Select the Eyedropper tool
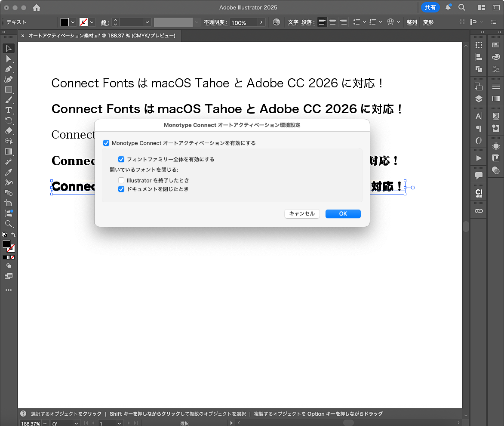 (x=9, y=172)
